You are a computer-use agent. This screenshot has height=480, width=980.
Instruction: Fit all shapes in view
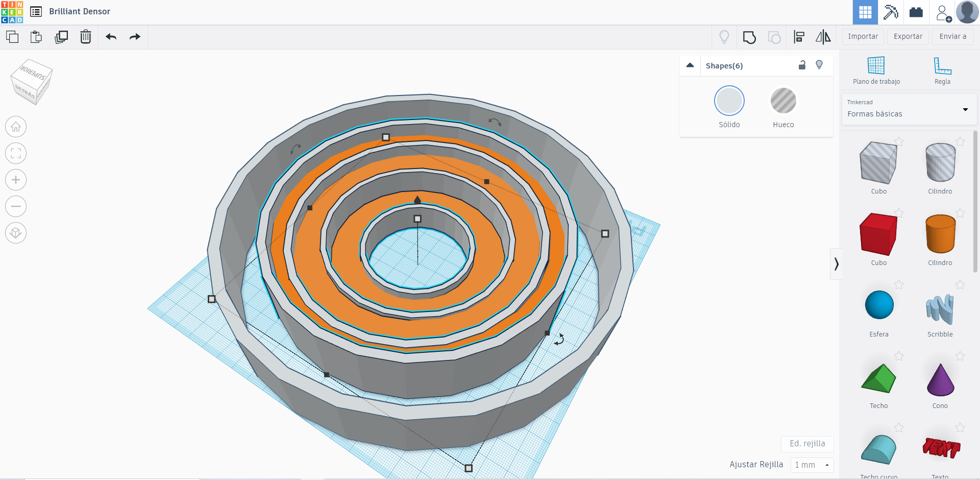pos(16,153)
